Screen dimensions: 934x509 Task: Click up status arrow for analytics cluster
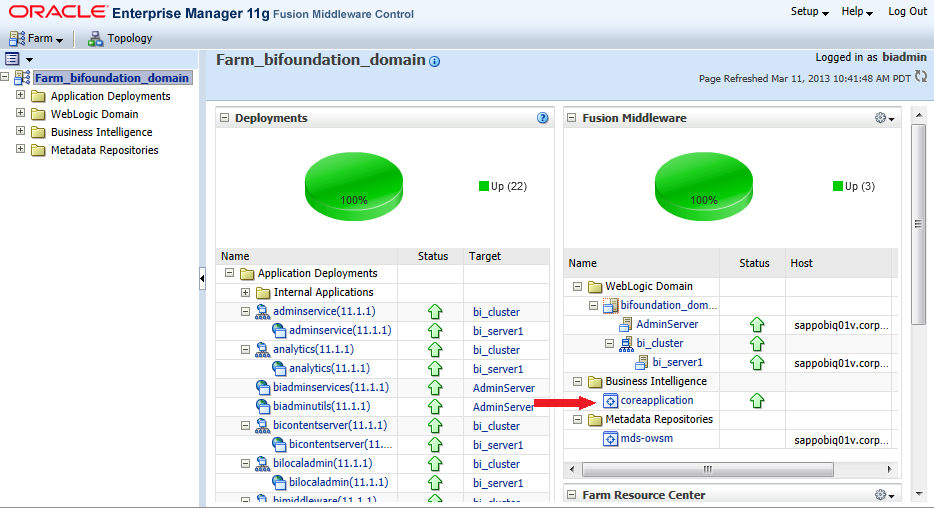(x=435, y=350)
